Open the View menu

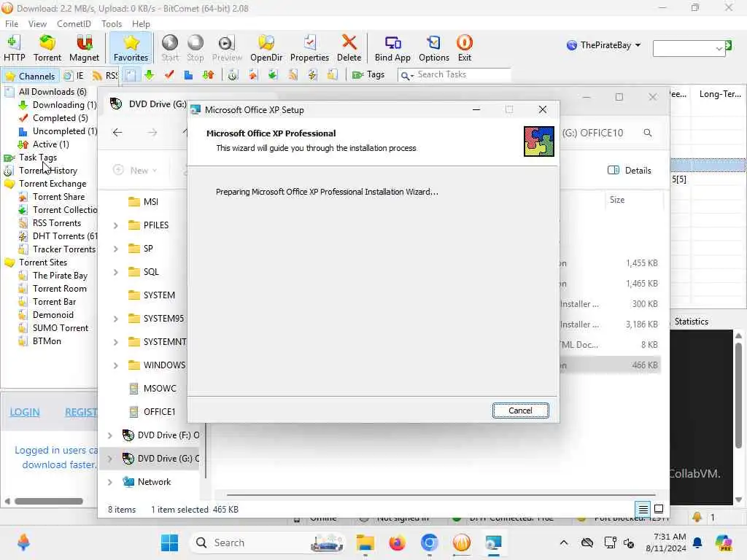(37, 24)
